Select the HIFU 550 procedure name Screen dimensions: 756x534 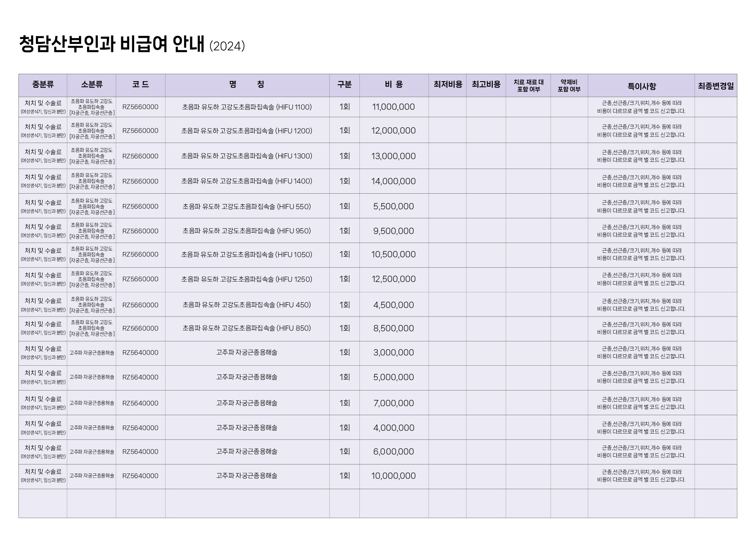247,206
